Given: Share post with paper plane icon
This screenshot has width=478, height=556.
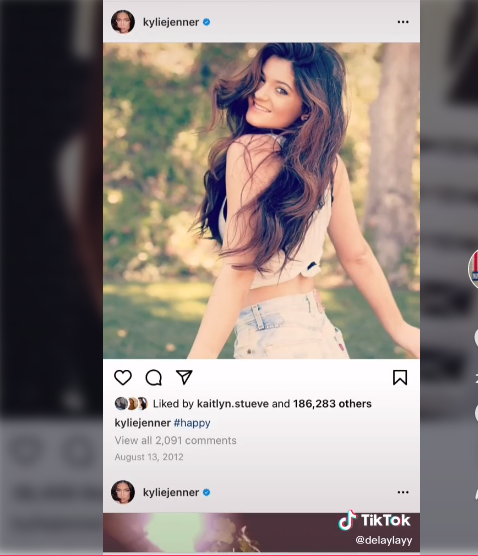Looking at the screenshot, I should 184,377.
